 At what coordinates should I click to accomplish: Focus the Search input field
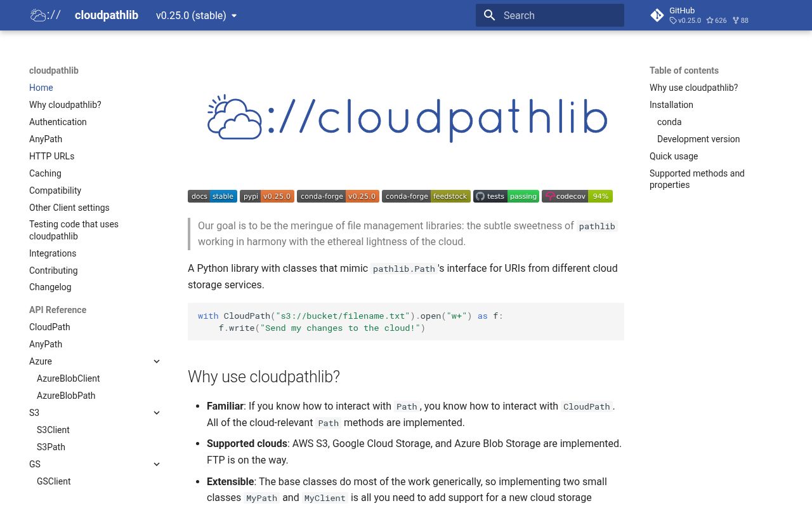click(550, 15)
